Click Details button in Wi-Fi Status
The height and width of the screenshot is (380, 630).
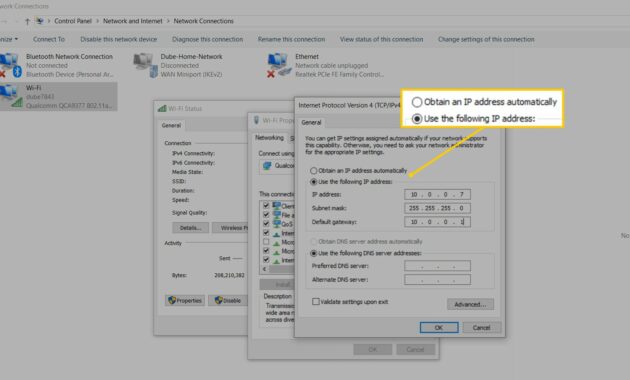tap(190, 228)
